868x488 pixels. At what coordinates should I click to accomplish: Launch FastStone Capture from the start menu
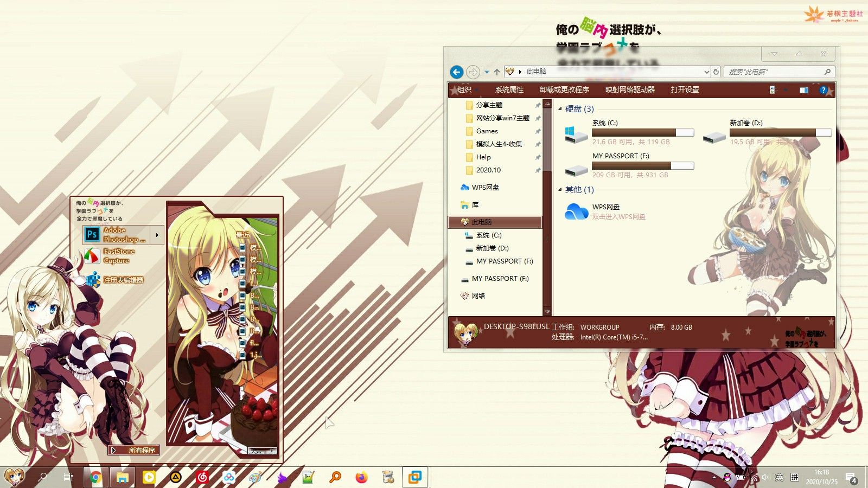(x=110, y=256)
